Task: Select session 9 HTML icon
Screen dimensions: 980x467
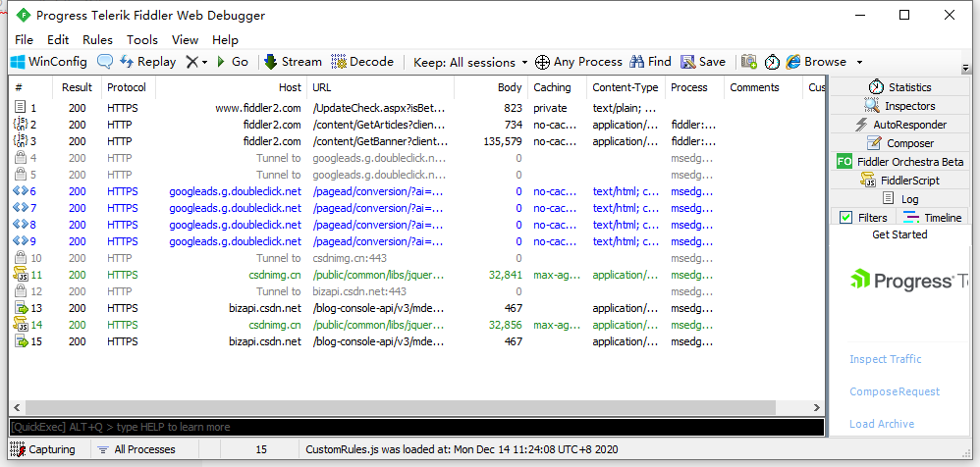Action: 20,240
